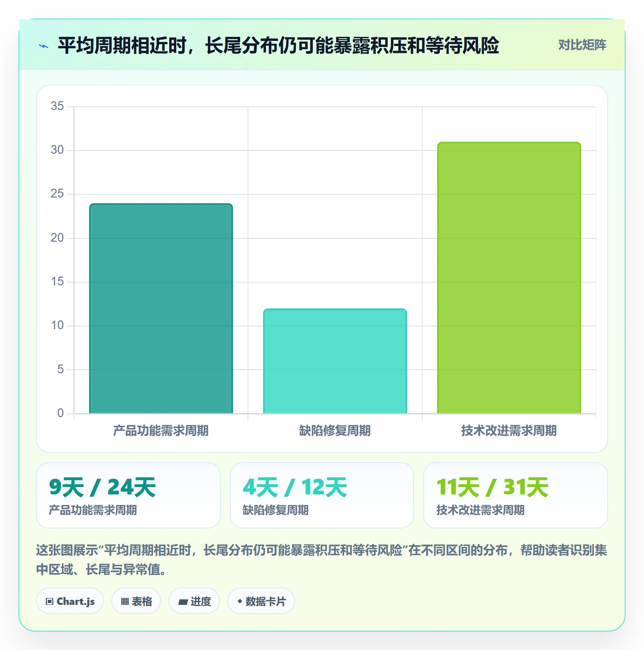Click the lightning bolt icon beside the title
Screen dimensions: 644x650
coord(44,46)
